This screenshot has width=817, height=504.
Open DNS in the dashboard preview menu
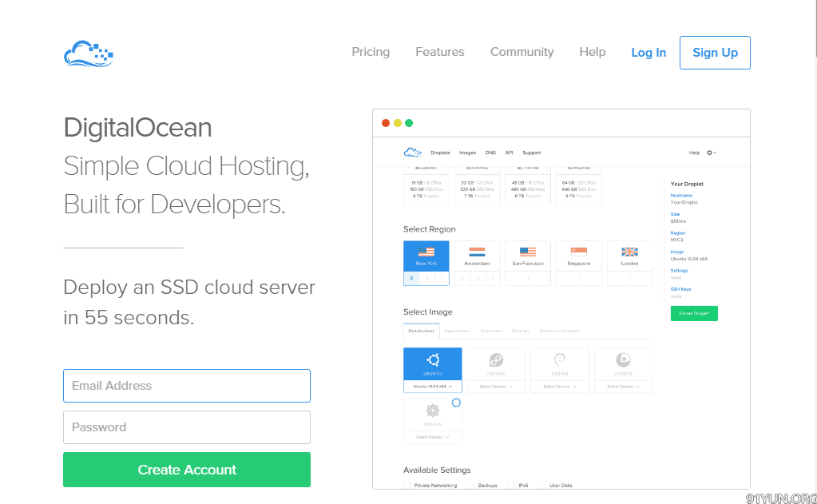pyautogui.click(x=490, y=153)
